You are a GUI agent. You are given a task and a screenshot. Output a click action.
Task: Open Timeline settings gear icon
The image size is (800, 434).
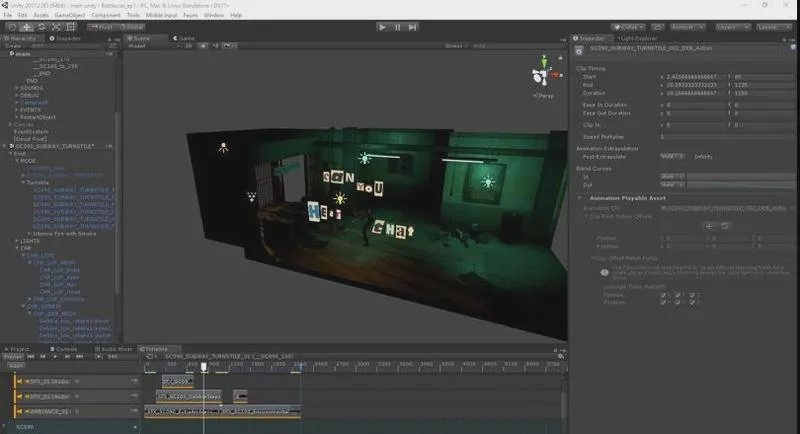click(561, 356)
